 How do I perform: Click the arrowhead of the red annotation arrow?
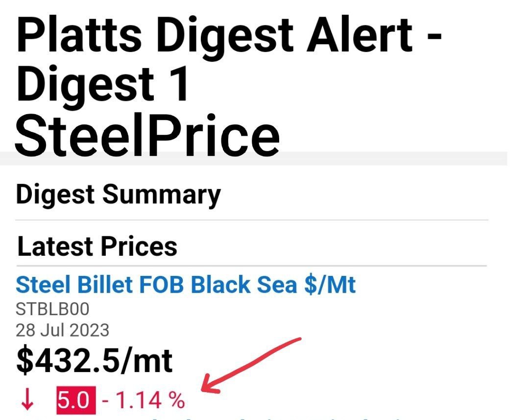(x=210, y=384)
